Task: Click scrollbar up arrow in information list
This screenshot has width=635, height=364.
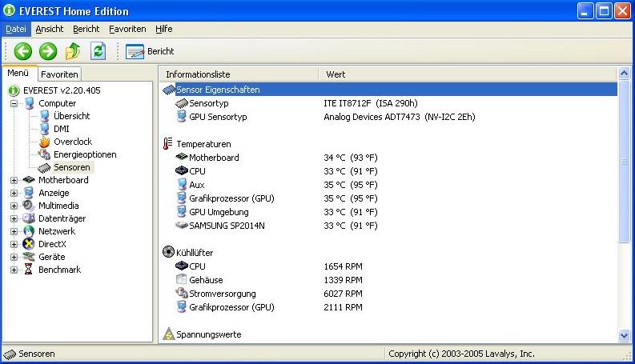Action: click(624, 74)
